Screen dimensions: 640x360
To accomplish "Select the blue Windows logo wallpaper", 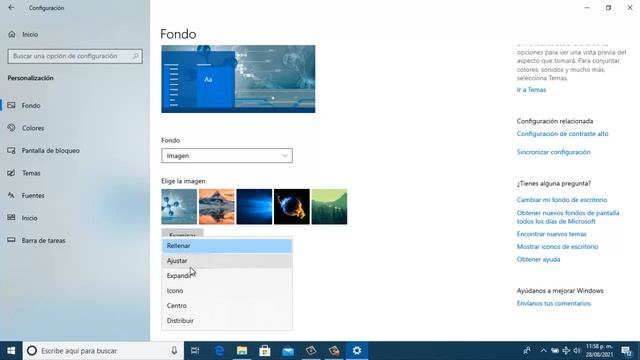I will [x=254, y=207].
